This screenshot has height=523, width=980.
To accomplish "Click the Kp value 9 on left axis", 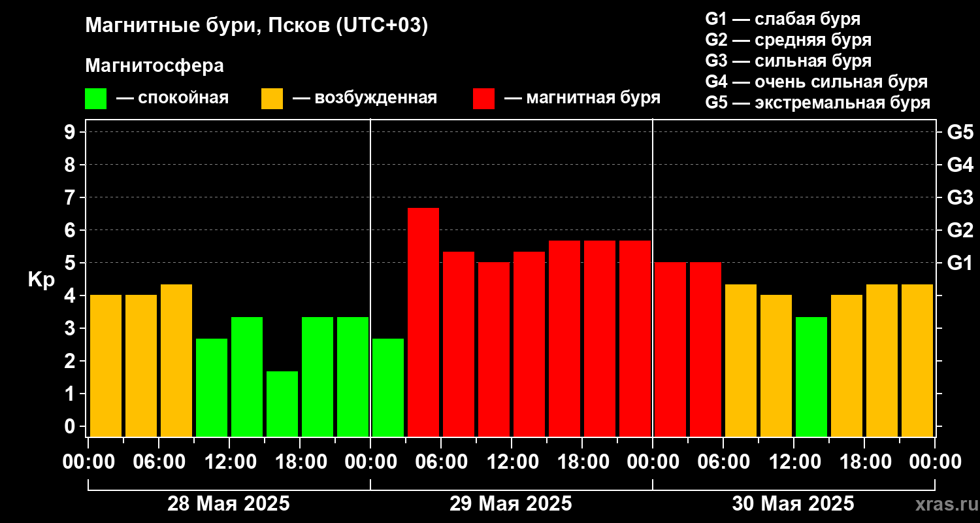I will coord(71,132).
